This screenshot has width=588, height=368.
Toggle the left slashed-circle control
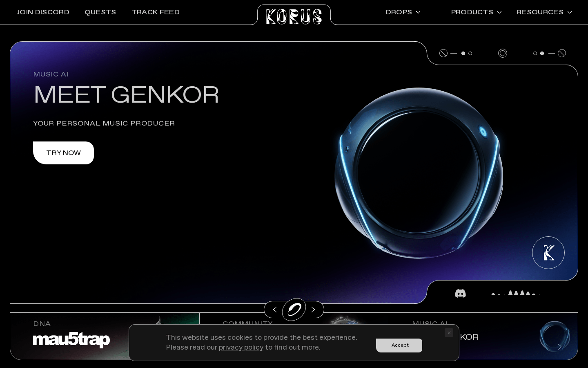point(443,53)
